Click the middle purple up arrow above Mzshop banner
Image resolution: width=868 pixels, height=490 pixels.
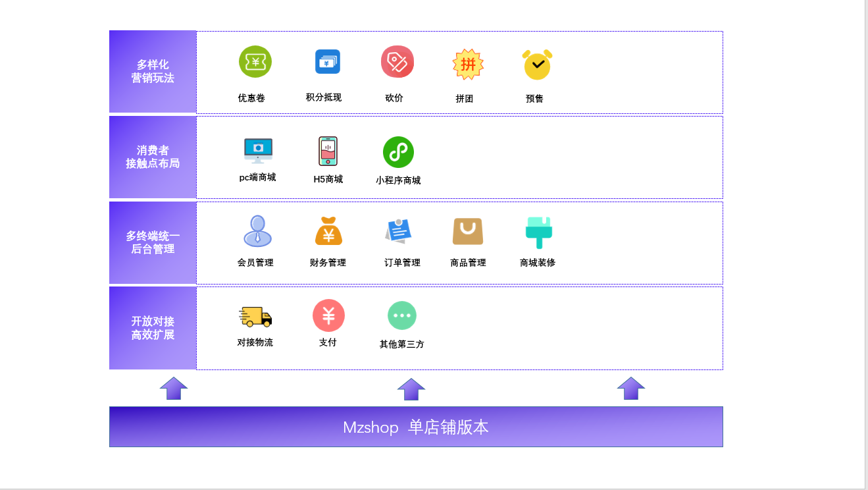pyautogui.click(x=411, y=389)
